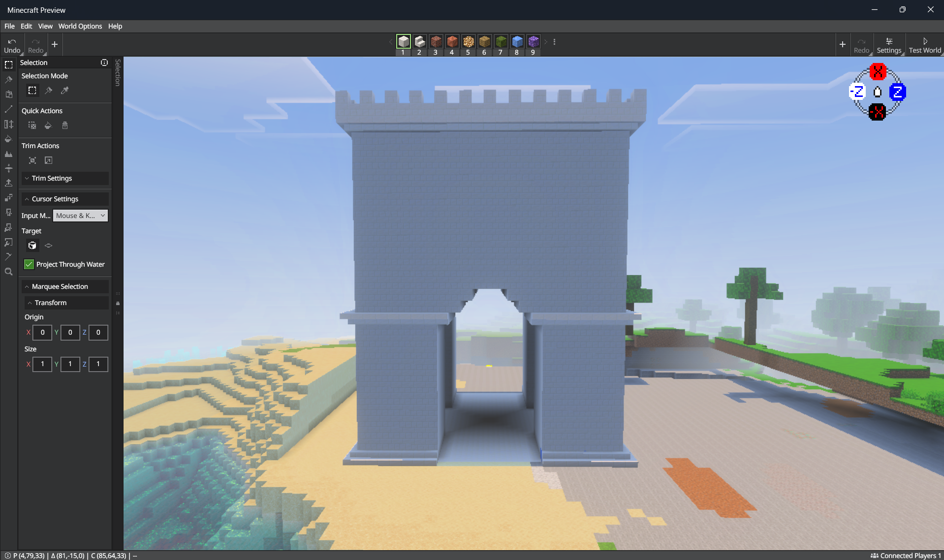Open the Summon entity tool in the left toolbar
Viewport: 944px width, 560px height.
[x=8, y=213]
